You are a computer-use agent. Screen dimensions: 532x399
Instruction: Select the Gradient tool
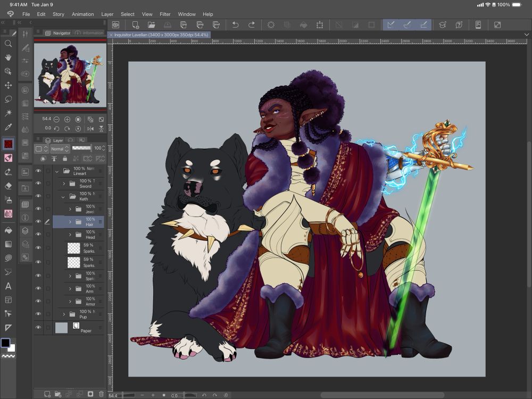click(x=8, y=244)
